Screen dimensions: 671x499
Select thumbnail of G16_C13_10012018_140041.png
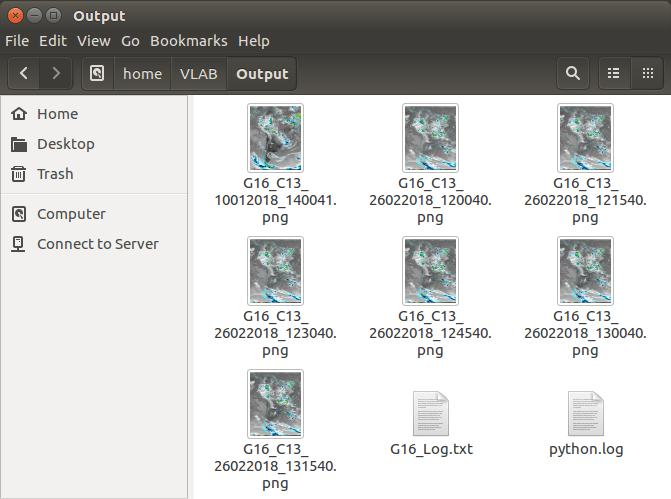point(275,138)
